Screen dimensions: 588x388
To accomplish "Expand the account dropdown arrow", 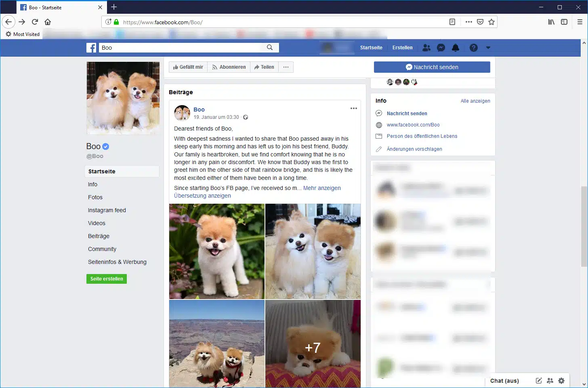I will [x=488, y=48].
